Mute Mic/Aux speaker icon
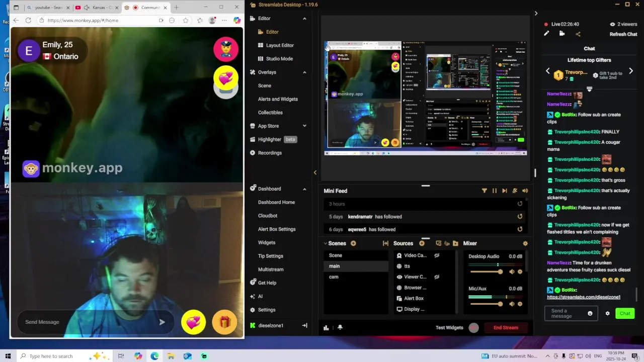The width and height of the screenshot is (644, 362). 512,304
